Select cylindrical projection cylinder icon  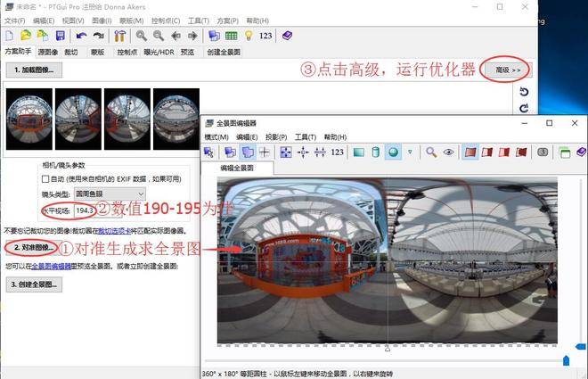coord(375,152)
